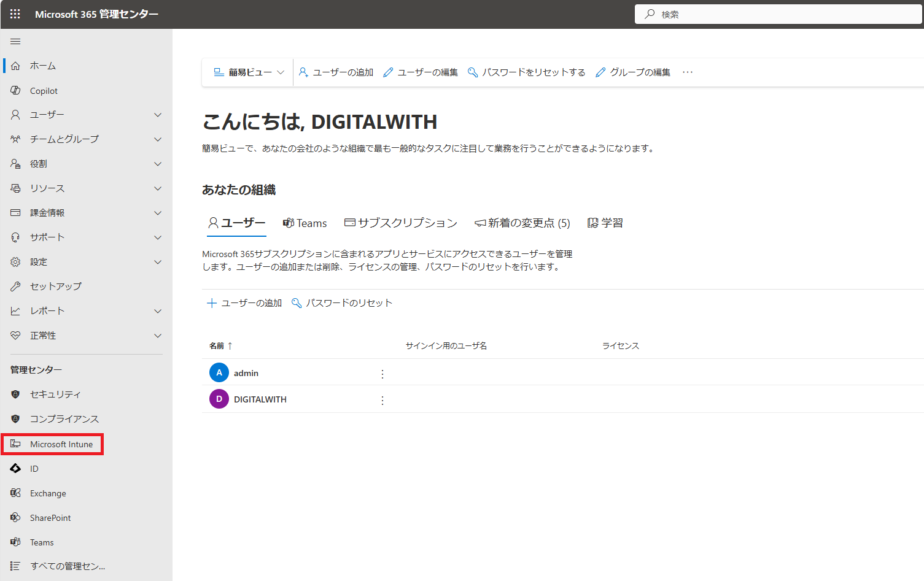
Task: Click the SharePoint icon in admin centers
Action: (15, 517)
